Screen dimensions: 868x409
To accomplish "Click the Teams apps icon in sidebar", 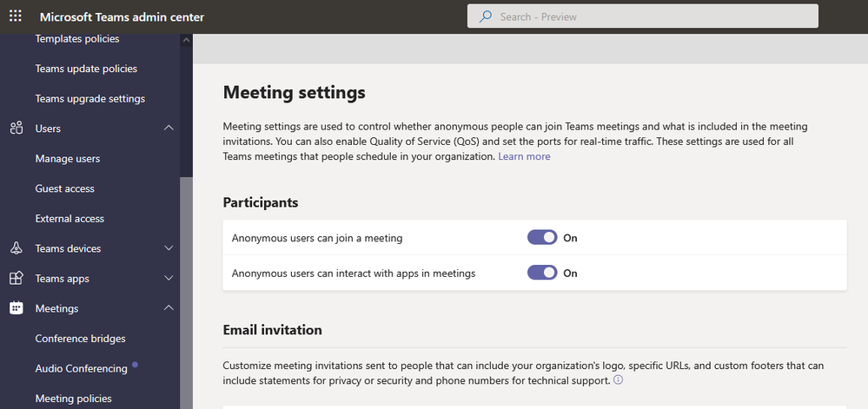I will [16, 279].
